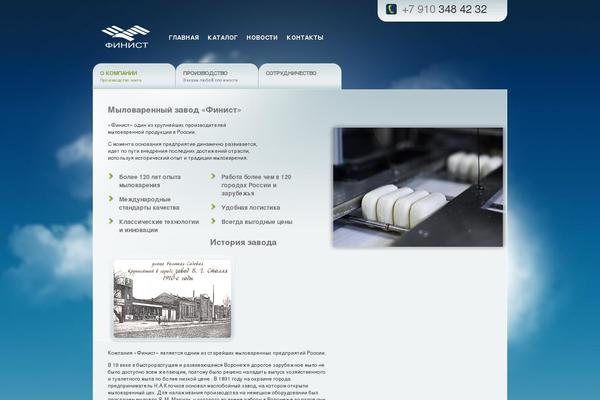Click the bullet arrow beside Более 120 лет опыта
This screenshot has width=600, height=400.
point(111,176)
